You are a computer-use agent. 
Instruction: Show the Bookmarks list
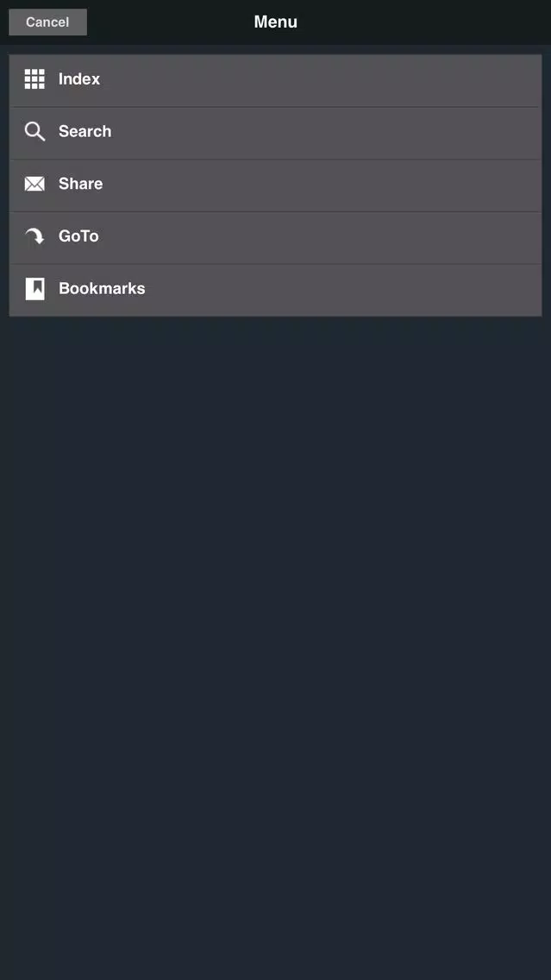tap(276, 290)
